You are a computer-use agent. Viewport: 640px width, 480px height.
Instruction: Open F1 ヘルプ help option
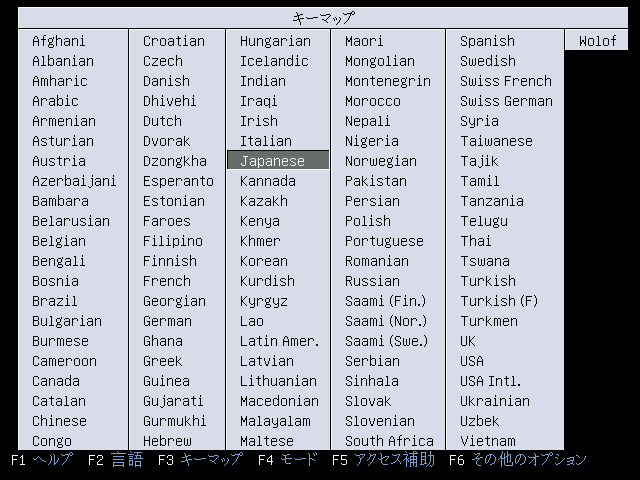[42, 460]
